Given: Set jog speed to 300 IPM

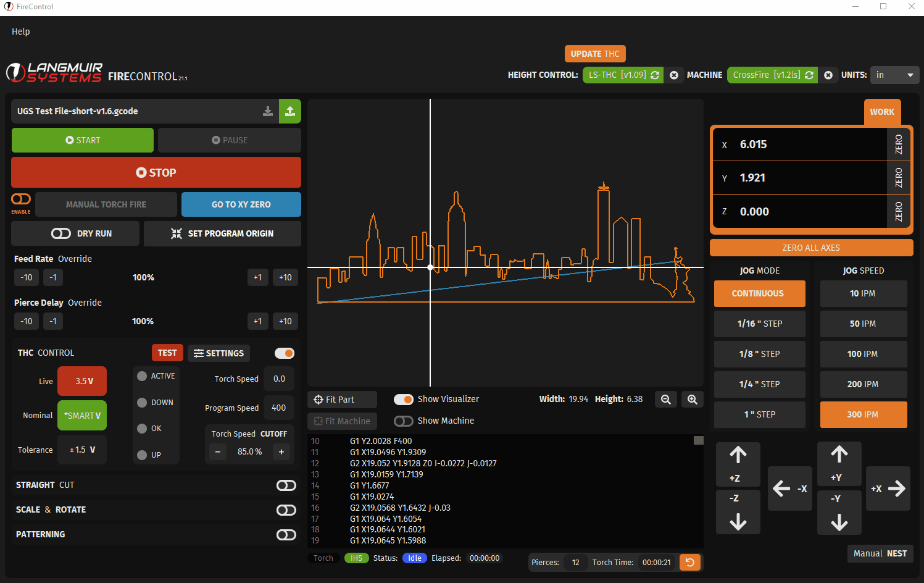Looking at the screenshot, I should click(x=864, y=414).
